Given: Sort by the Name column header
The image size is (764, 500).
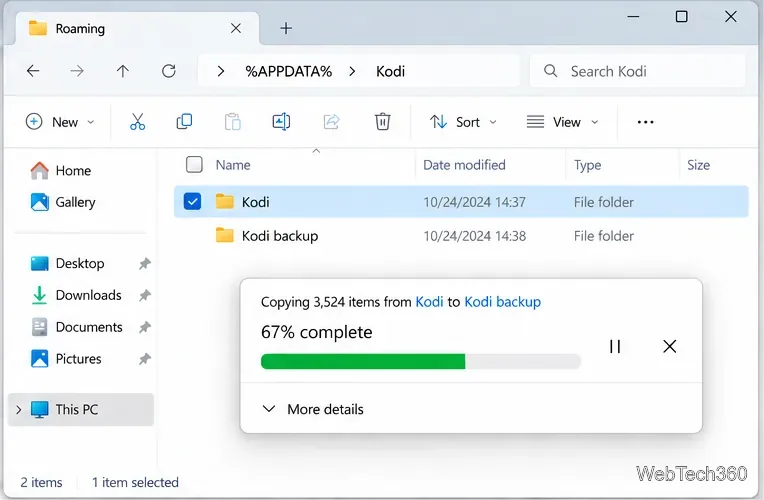Looking at the screenshot, I should click(x=233, y=165).
